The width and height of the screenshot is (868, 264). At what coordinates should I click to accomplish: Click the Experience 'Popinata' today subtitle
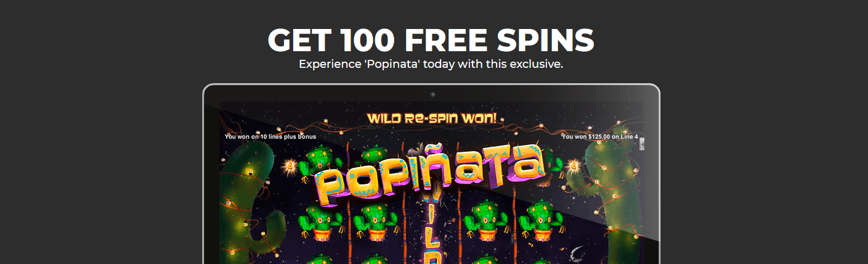pos(431,64)
